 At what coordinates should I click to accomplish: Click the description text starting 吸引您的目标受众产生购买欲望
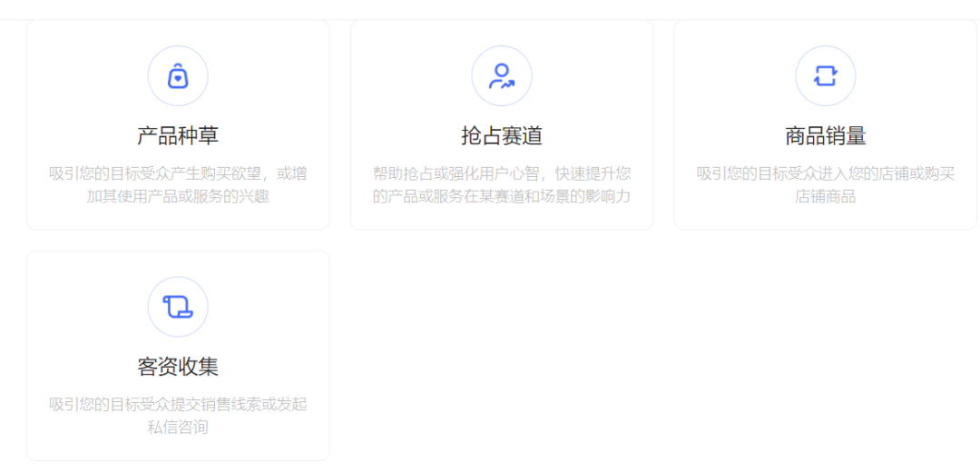click(178, 173)
